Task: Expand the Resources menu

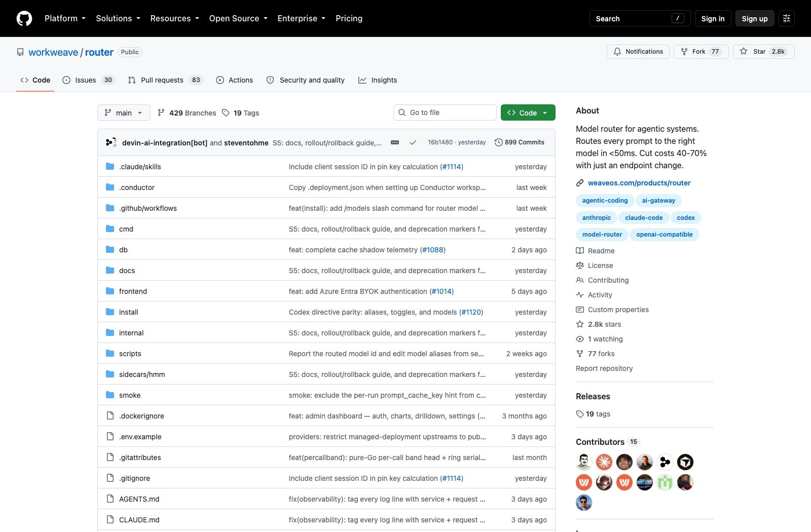Action: (x=175, y=18)
